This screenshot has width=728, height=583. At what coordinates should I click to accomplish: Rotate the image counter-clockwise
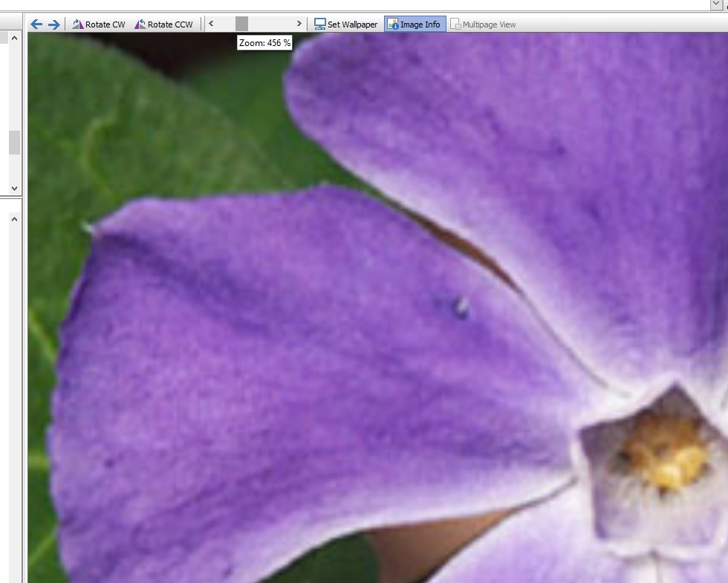[163, 24]
